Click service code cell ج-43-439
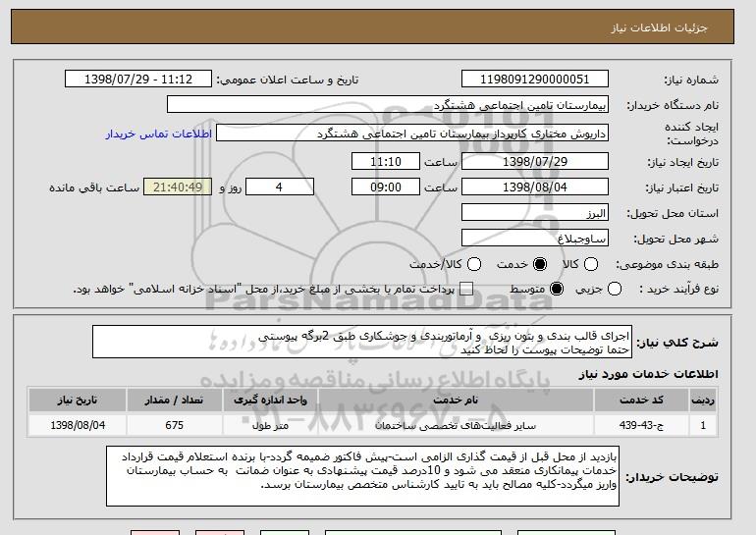The height and width of the screenshot is (535, 756). 641,426
